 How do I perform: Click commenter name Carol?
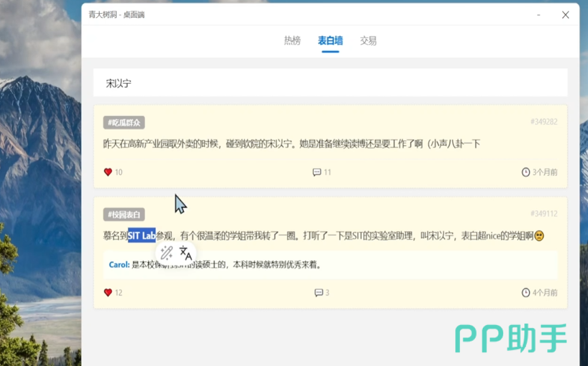(119, 264)
